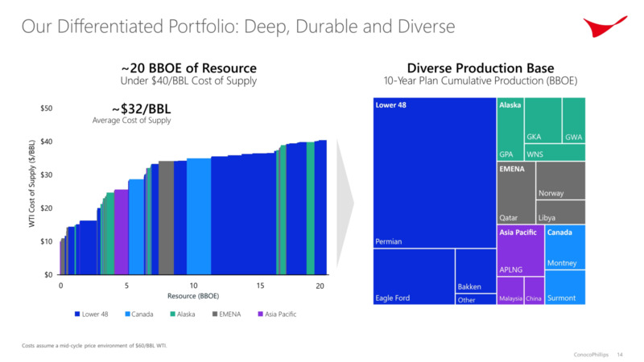Click the '$20' y-axis tick label
Viewport: 644px width, 362px height.
click(x=47, y=208)
